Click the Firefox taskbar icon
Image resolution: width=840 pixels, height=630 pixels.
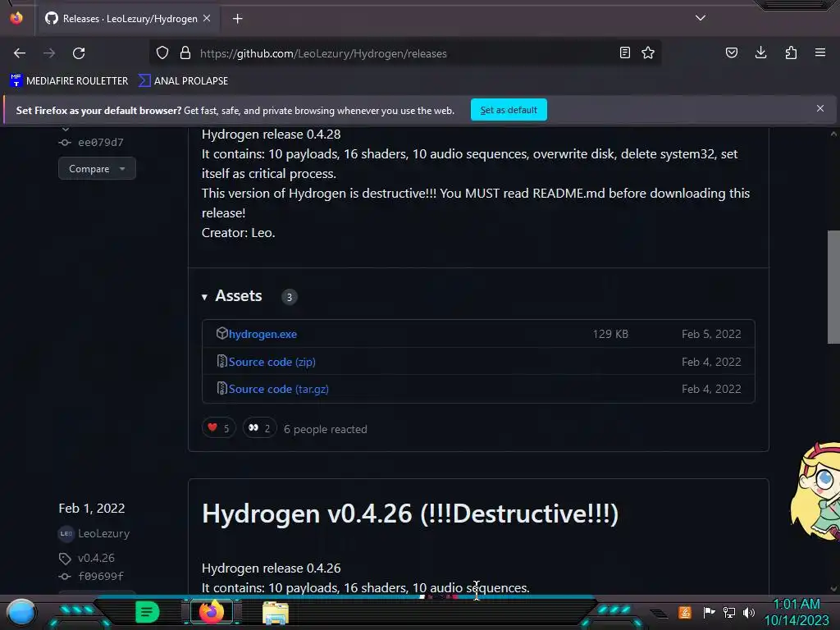[x=212, y=611]
